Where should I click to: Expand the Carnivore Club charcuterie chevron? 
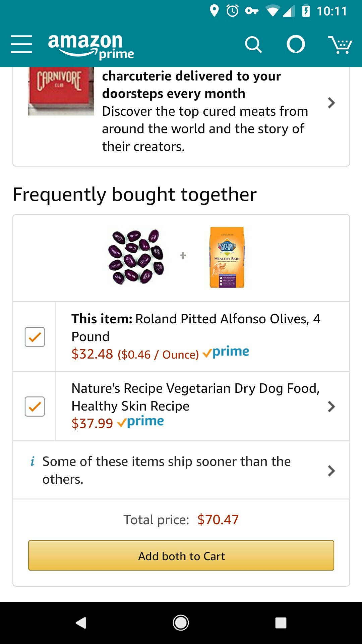331,103
